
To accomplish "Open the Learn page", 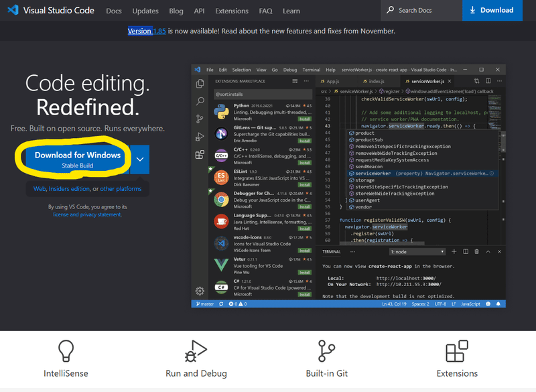I will tap(291, 11).
